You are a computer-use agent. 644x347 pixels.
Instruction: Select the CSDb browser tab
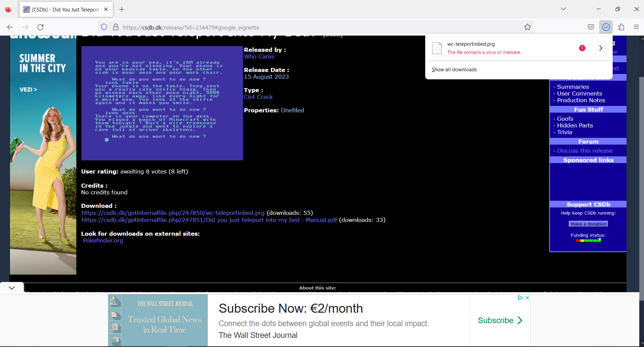click(x=64, y=9)
